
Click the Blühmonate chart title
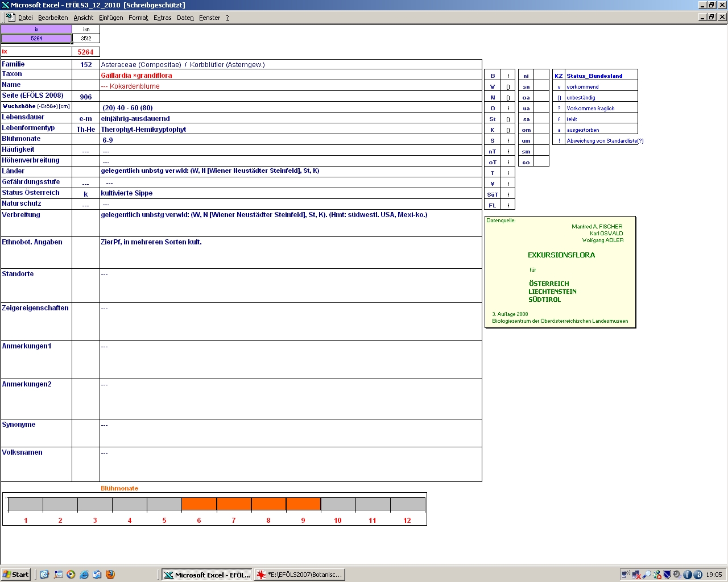pos(119,488)
